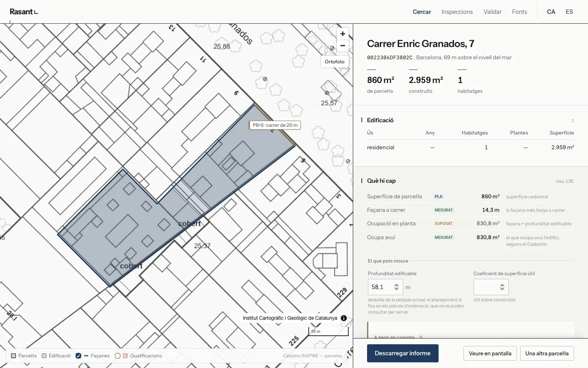This screenshot has width=588, height=368.
Task: Click the 'residencial' row in Edificació table
Action: click(470, 147)
